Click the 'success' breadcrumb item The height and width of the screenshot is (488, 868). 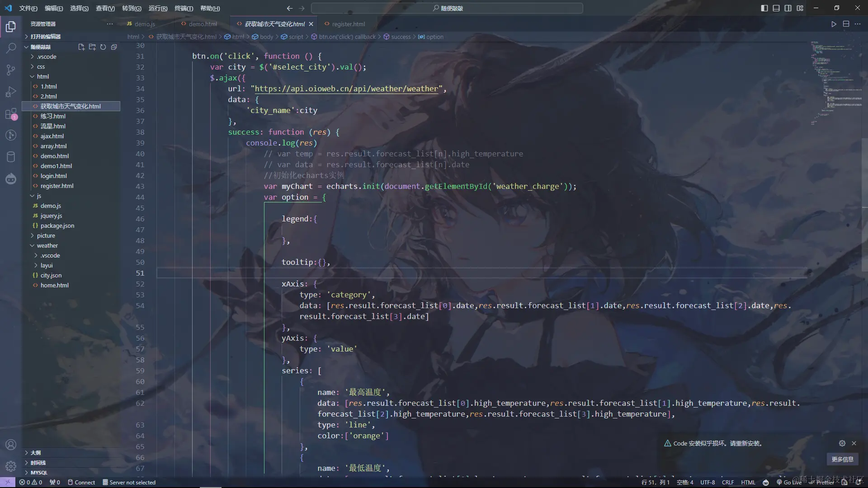click(x=397, y=37)
